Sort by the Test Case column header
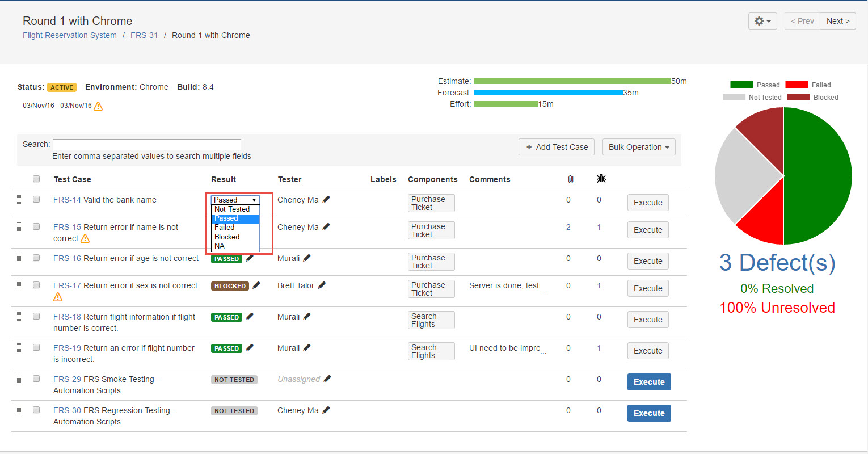 point(72,179)
